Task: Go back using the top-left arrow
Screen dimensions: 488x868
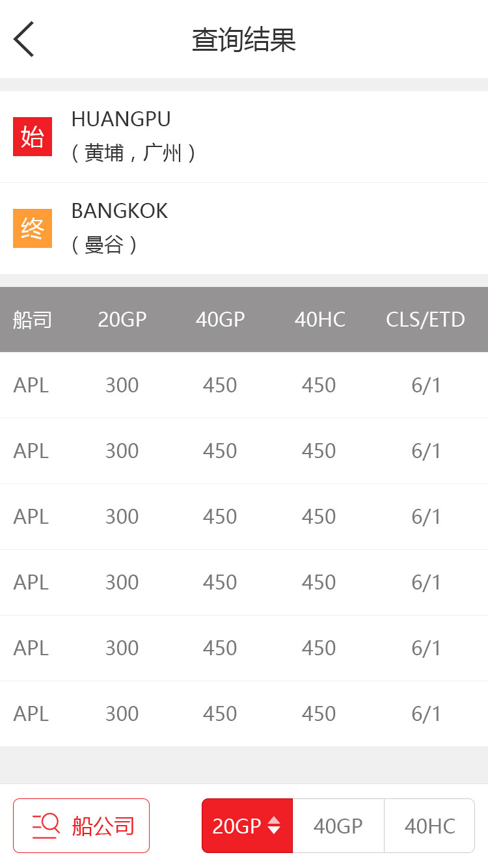Action: tap(23, 39)
